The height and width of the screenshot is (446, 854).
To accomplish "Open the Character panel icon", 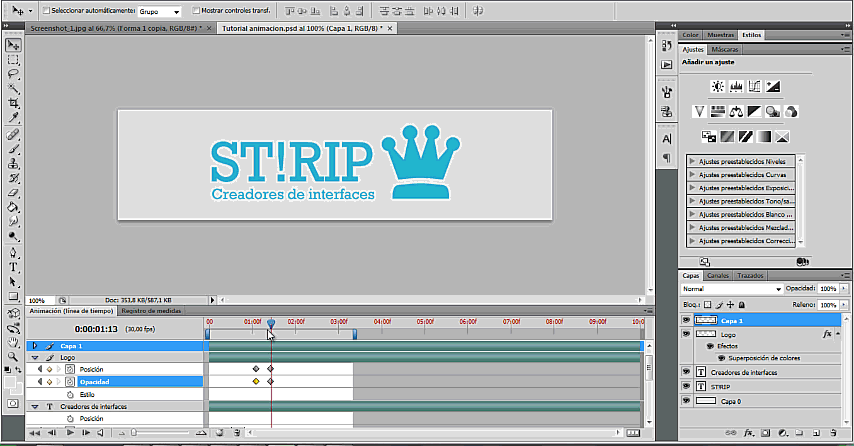I will [x=667, y=139].
